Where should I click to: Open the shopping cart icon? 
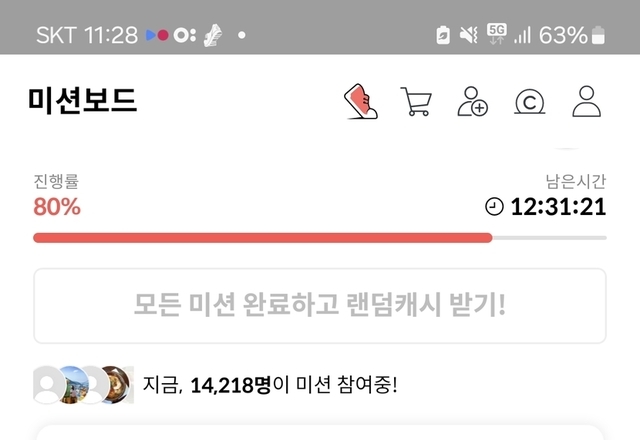click(x=416, y=101)
